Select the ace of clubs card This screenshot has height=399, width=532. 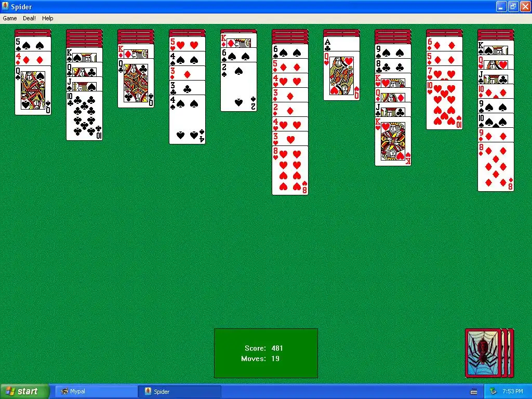coord(341,44)
